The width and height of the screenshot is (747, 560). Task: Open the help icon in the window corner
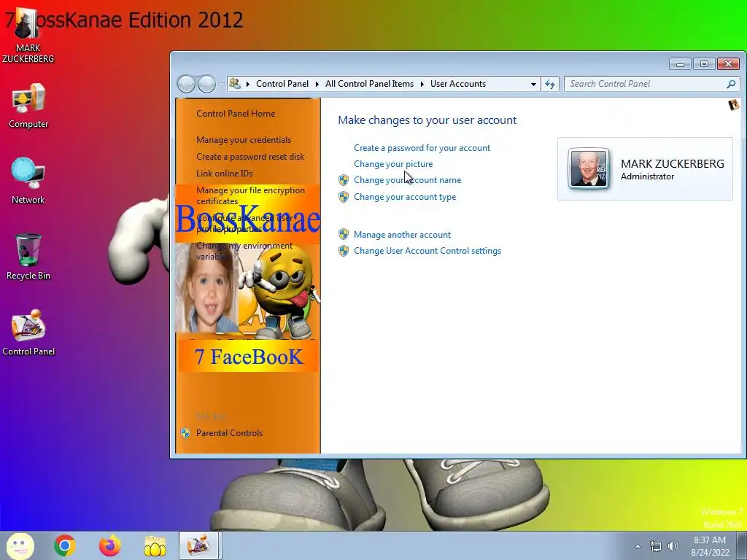coord(734,105)
